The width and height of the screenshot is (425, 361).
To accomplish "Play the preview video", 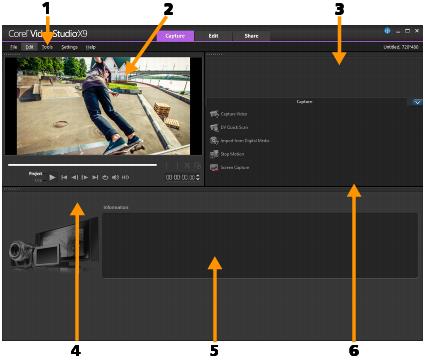I will click(x=52, y=177).
